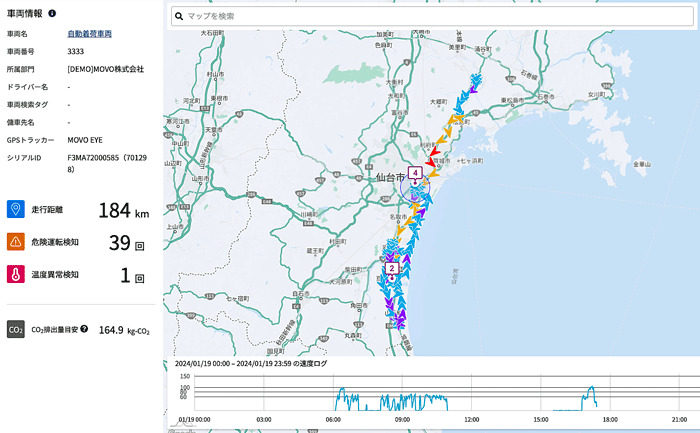Click map marker number 4 near 仙台市
This screenshot has width=700, height=433.
click(415, 174)
